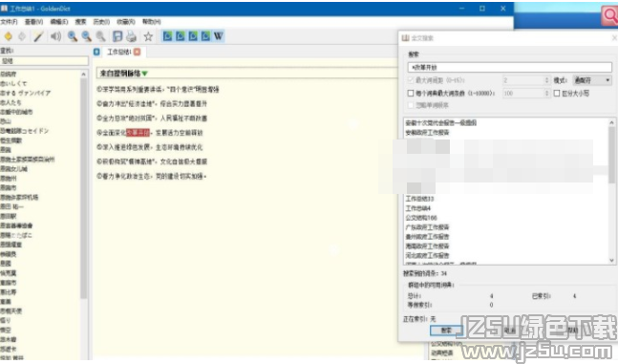This screenshot has height=364, width=618.
Task: Select result 广东政府工作报告
Action: 427,227
